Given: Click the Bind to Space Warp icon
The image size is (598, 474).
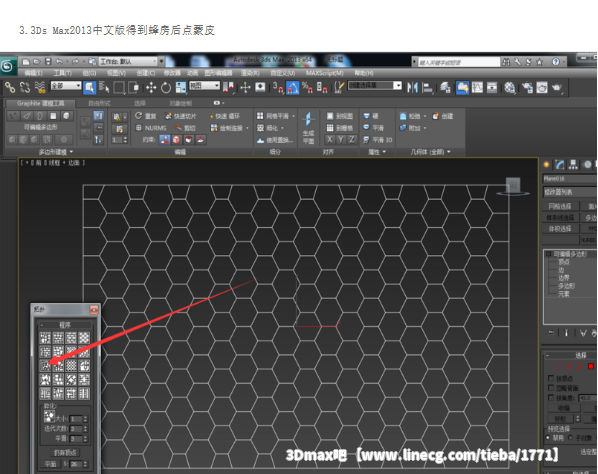Looking at the screenshot, I should [x=40, y=87].
